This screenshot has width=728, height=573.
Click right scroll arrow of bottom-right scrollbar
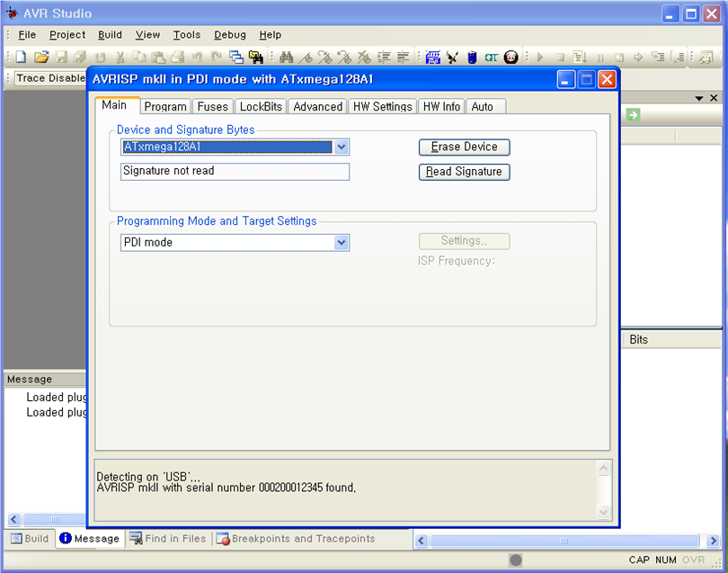[713, 541]
